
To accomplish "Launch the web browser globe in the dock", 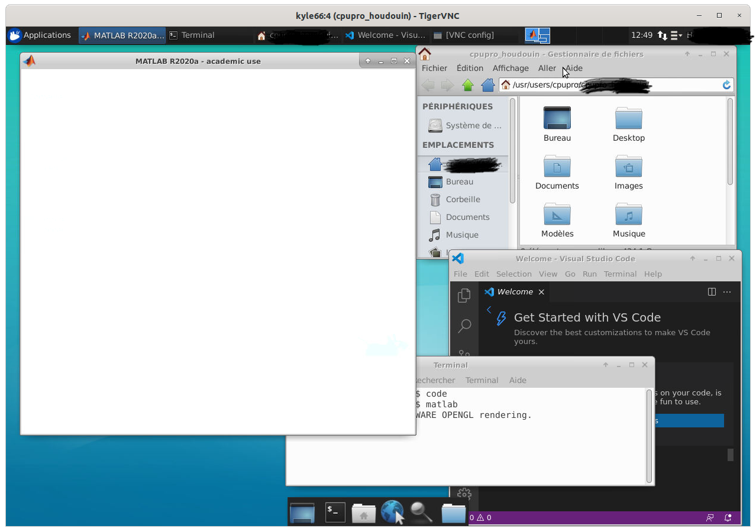I will click(x=392, y=512).
